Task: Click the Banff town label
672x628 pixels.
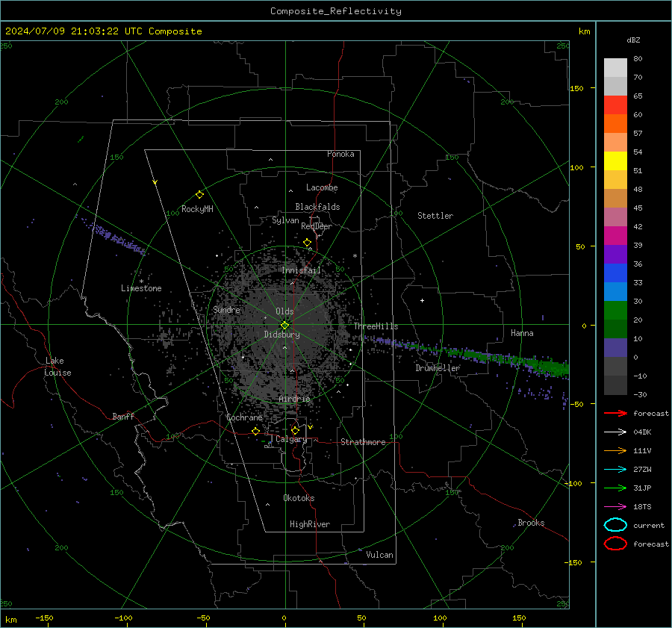Action: coord(123,417)
